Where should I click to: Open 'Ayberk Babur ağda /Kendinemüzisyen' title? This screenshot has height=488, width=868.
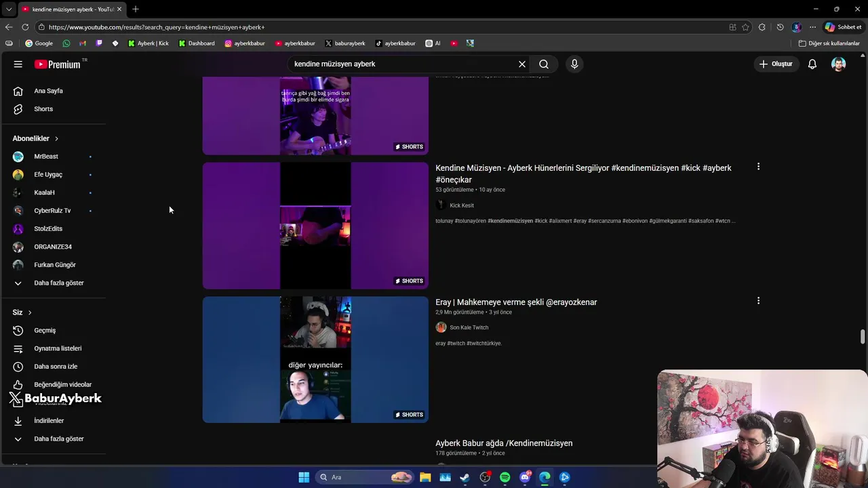click(504, 443)
